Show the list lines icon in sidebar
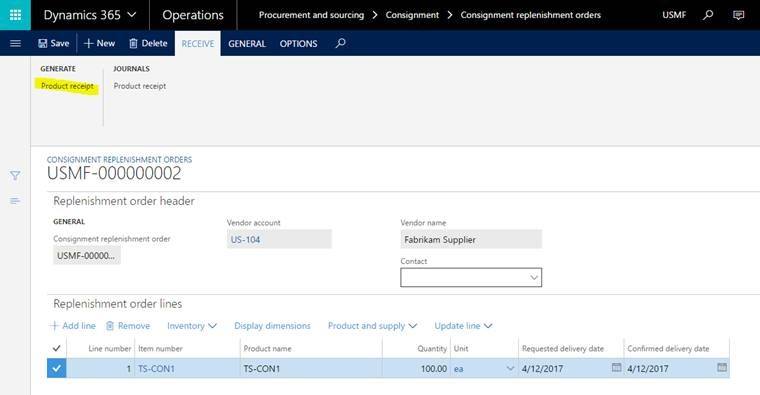 [15, 201]
